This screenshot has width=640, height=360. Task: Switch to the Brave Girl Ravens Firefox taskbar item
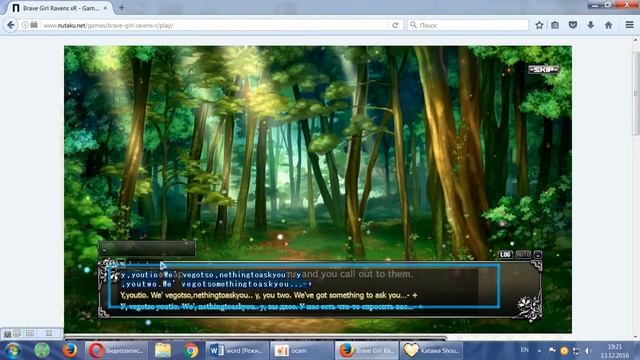coord(366,351)
